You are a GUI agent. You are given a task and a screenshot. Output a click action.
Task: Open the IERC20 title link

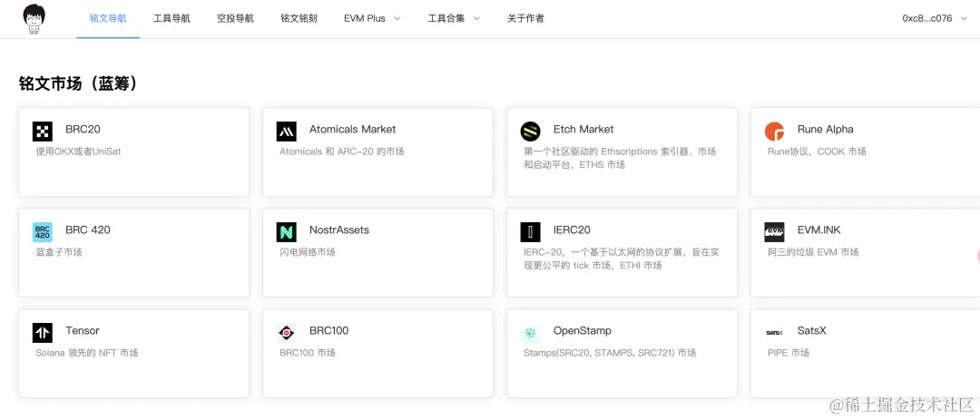click(x=572, y=230)
